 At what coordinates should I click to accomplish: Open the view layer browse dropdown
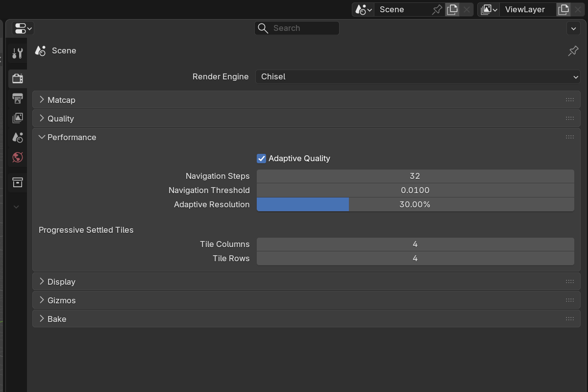click(489, 9)
